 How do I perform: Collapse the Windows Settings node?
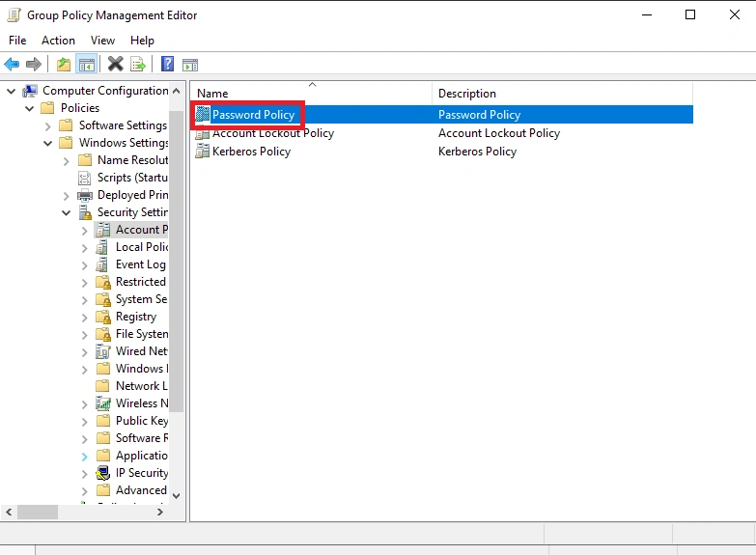tap(47, 143)
